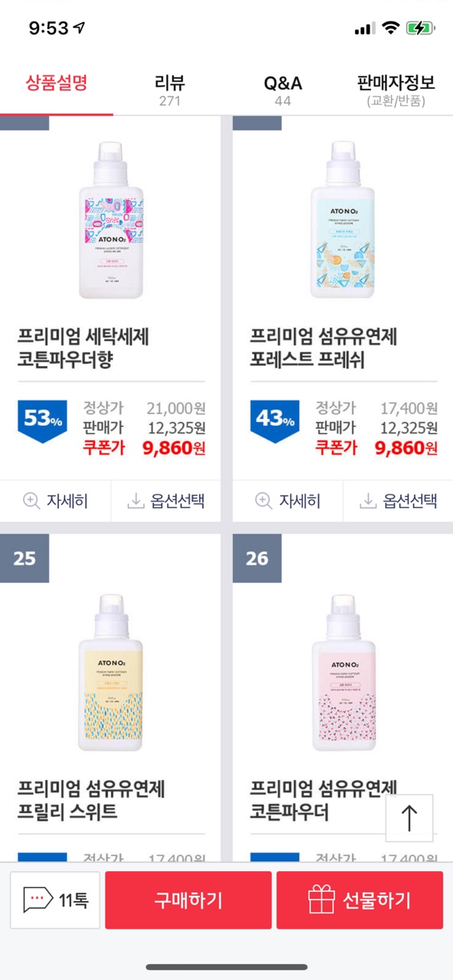The image size is (453, 980).
Task: Tap the 선물하기 gift button
Action: click(360, 900)
